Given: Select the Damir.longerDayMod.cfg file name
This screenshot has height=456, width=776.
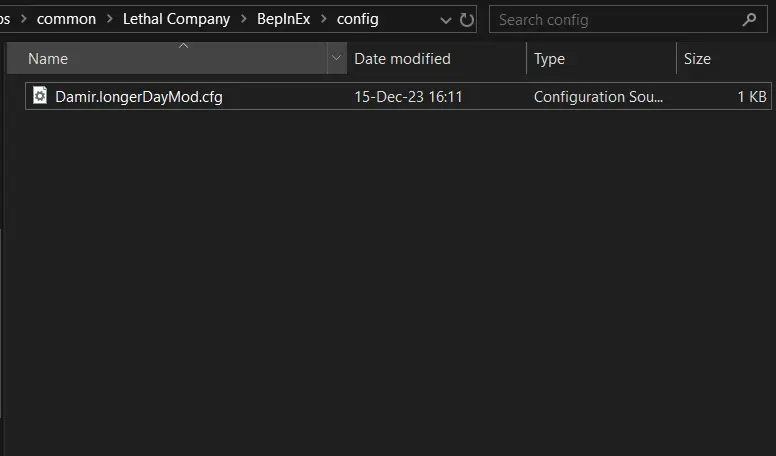Looking at the screenshot, I should [139, 97].
